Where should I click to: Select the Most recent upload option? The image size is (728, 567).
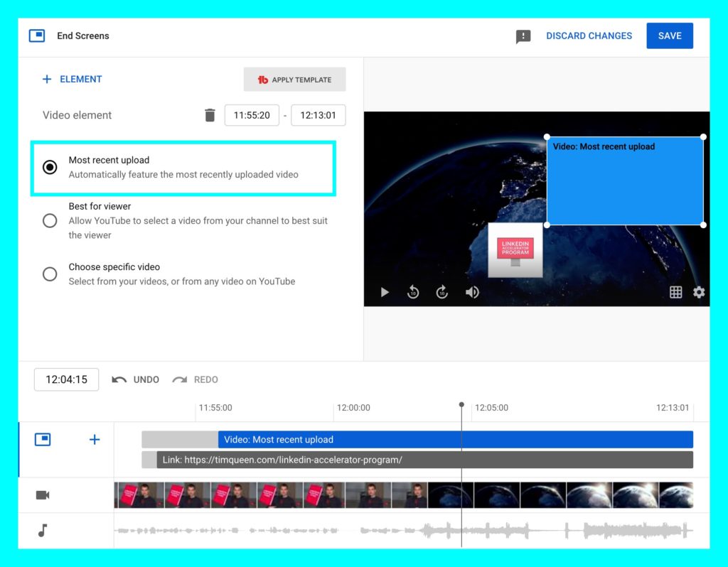[x=50, y=167]
